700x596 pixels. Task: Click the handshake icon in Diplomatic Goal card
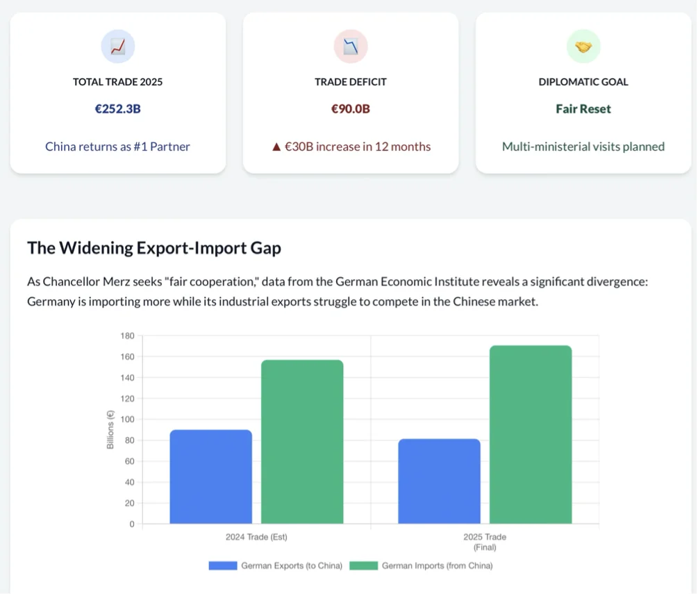pyautogui.click(x=583, y=47)
